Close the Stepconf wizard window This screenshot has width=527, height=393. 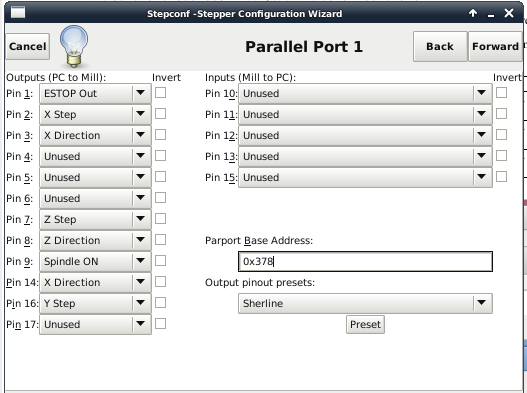pos(509,13)
